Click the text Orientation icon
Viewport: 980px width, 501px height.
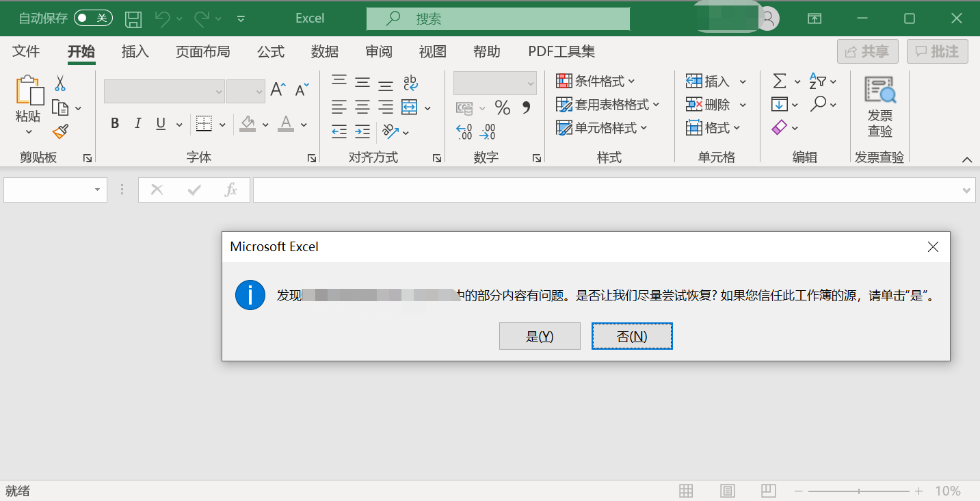390,131
